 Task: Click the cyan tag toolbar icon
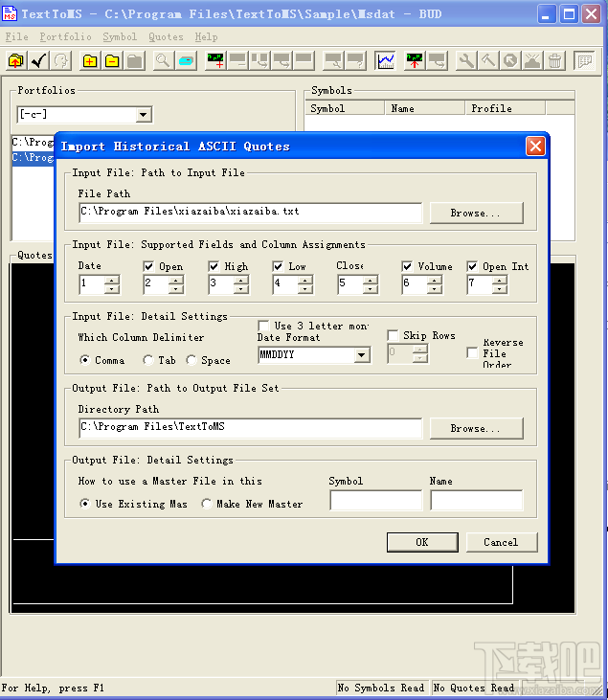pyautogui.click(x=186, y=60)
